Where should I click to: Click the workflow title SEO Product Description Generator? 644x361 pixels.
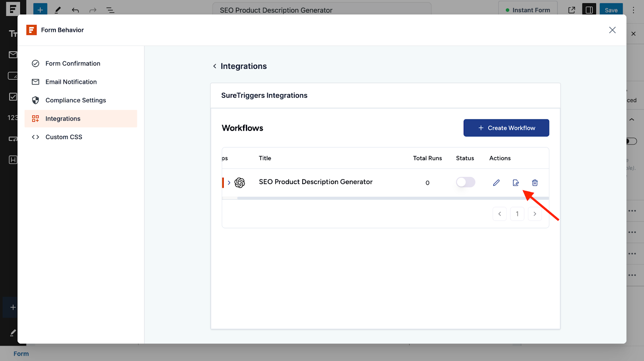[x=316, y=182]
